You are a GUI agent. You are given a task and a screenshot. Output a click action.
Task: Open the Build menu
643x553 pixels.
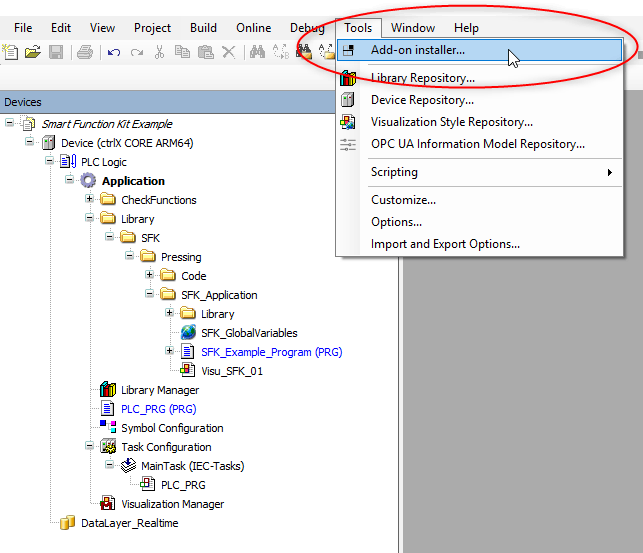pos(203,28)
